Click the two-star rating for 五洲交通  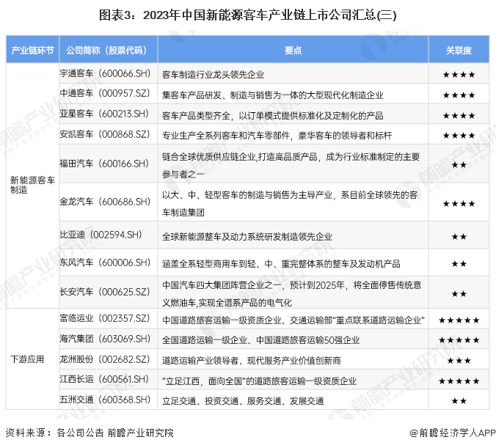point(459,401)
